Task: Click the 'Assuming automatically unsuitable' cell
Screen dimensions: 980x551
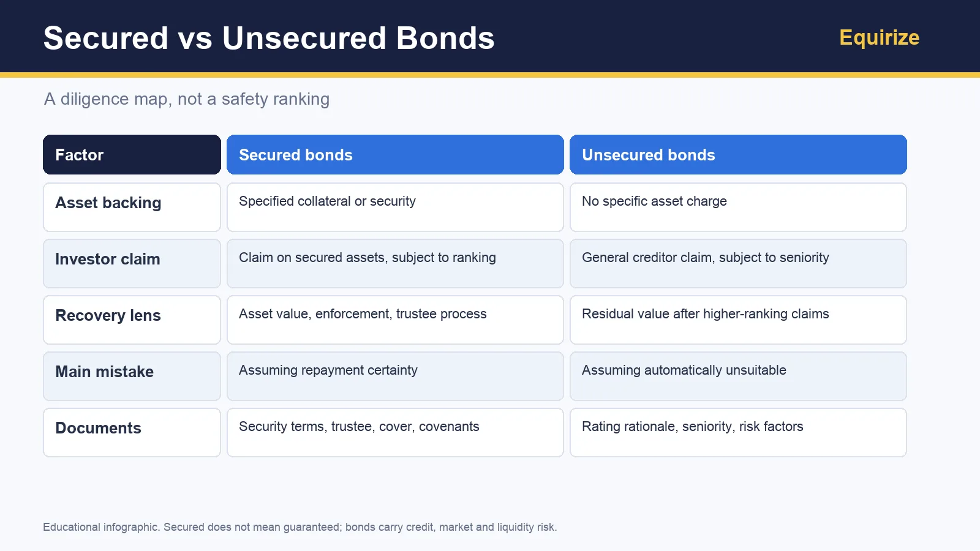Action: click(x=738, y=376)
